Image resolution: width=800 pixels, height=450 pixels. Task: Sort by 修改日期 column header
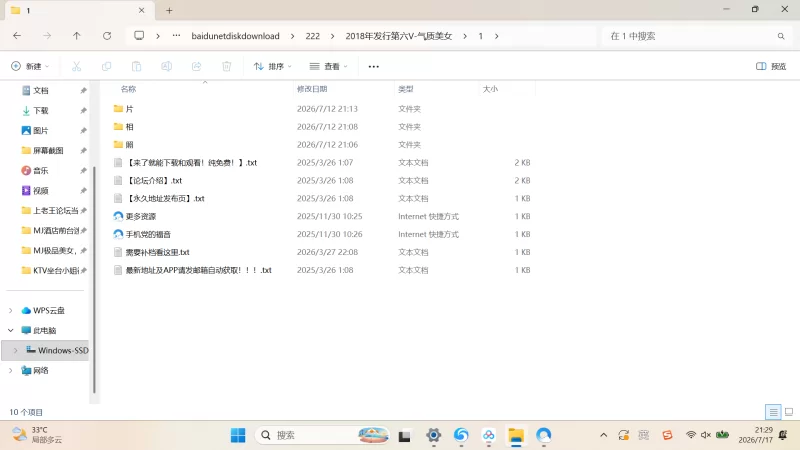[x=312, y=89]
